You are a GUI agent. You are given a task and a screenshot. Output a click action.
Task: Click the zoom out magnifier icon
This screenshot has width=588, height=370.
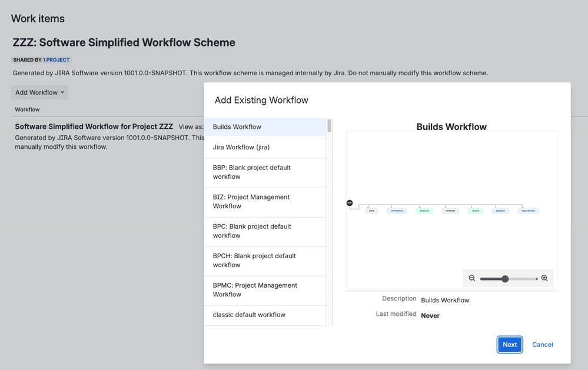click(472, 278)
